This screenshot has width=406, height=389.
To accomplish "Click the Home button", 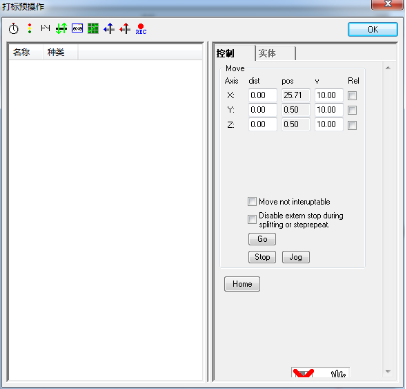I will 242,284.
